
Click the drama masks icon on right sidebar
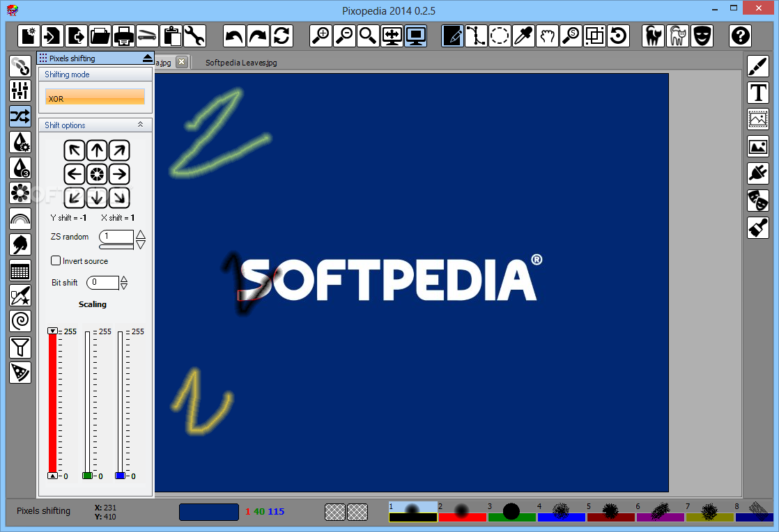coord(758,201)
